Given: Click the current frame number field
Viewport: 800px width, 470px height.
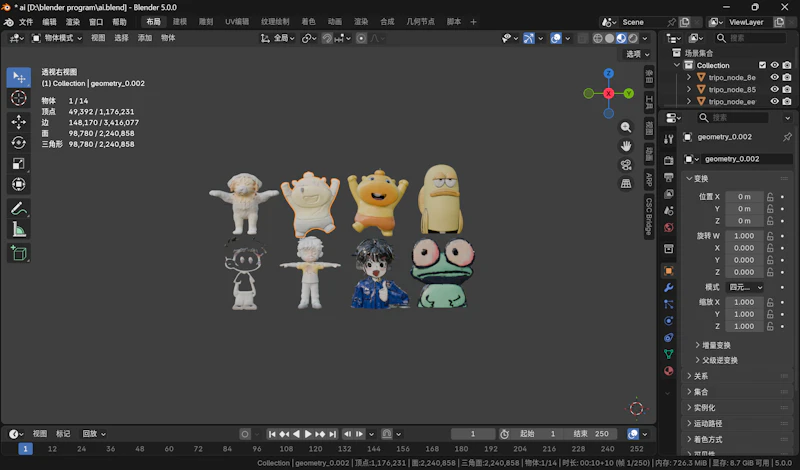Looking at the screenshot, I should [473, 434].
